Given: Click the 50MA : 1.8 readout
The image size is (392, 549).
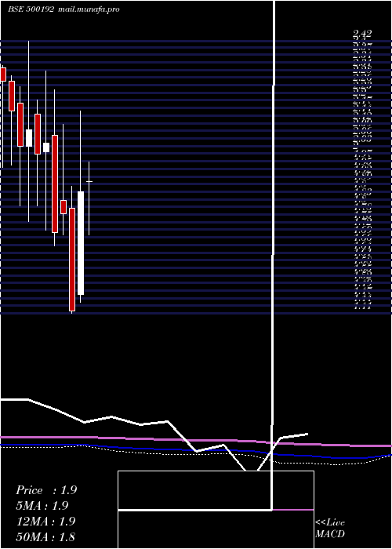Looking at the screenshot, I should pyautogui.click(x=45, y=536).
